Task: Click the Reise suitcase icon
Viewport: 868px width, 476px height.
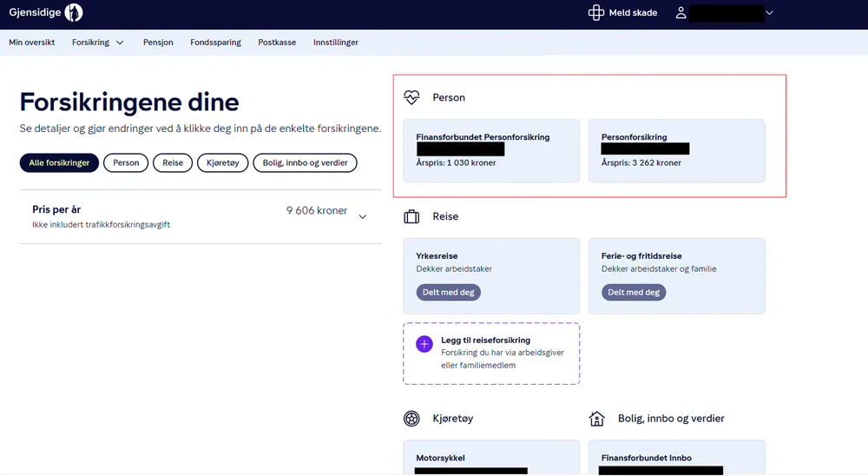Action: tap(411, 216)
